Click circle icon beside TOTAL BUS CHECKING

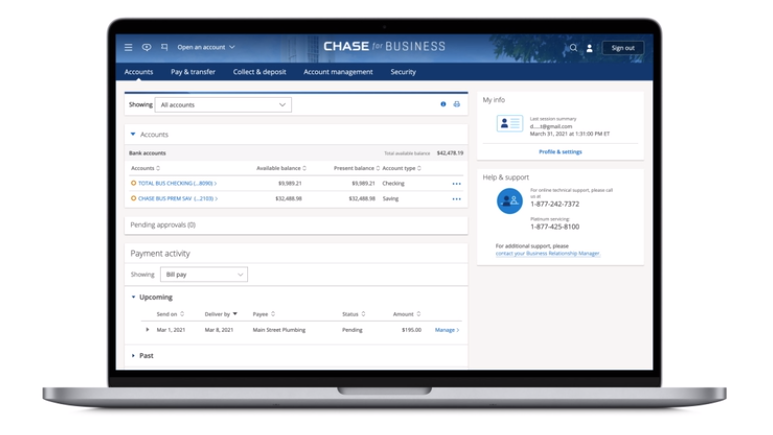[133, 183]
